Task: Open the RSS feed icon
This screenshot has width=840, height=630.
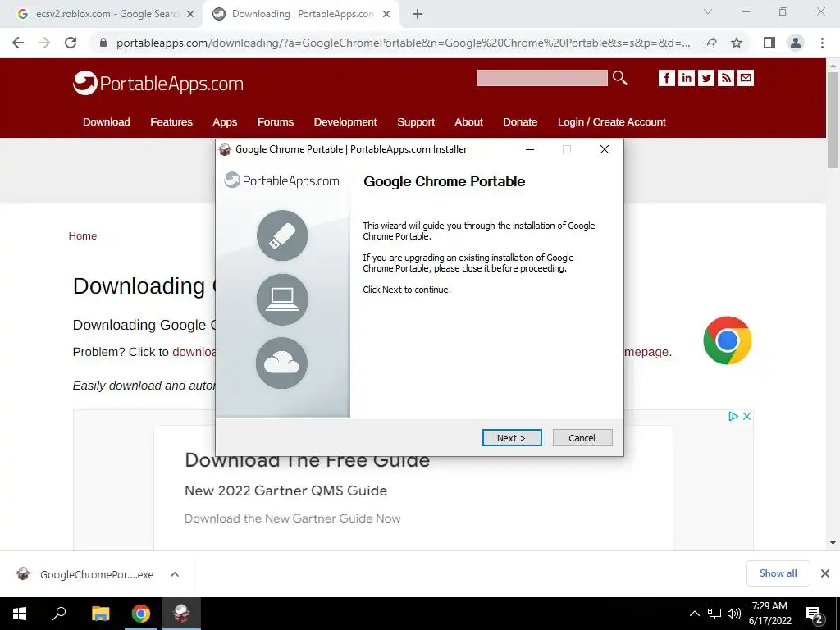Action: coord(726,78)
